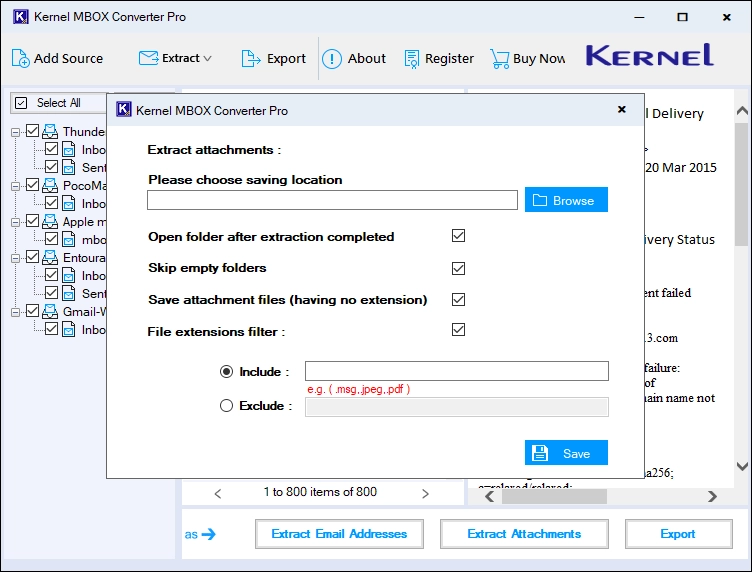Screen dimensions: 752x572
Task: Click the saving location text field
Action: [x=332, y=200]
